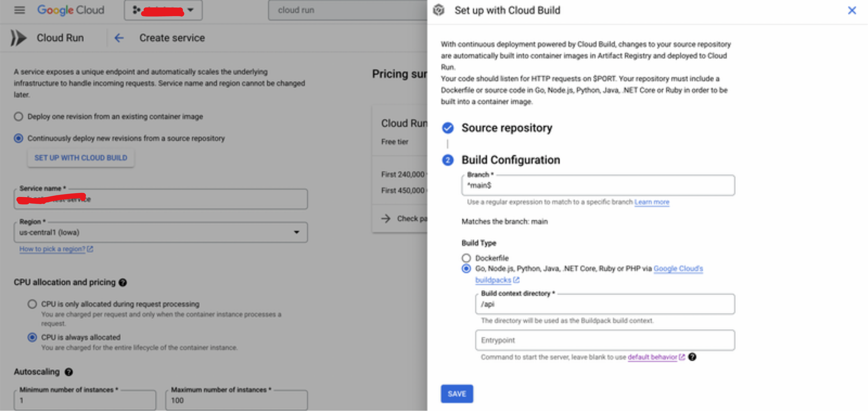Select CPU is only allocated during request processing
This screenshot has height=411, width=868.
tap(32, 304)
